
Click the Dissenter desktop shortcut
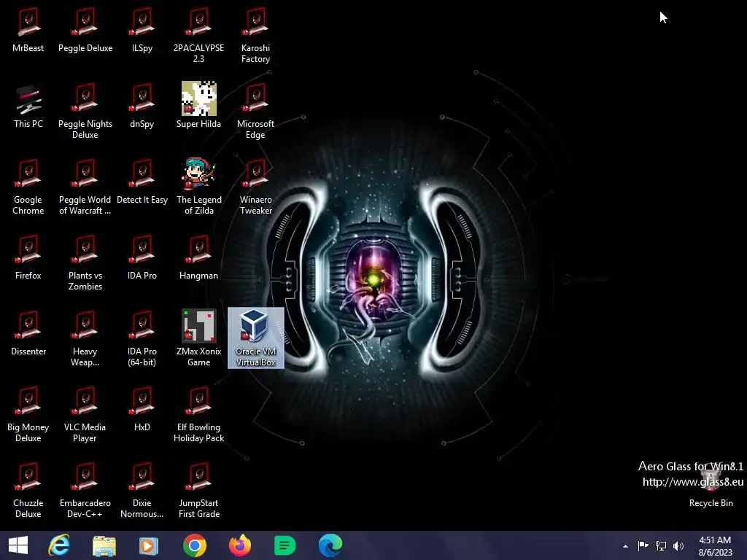[x=28, y=332]
